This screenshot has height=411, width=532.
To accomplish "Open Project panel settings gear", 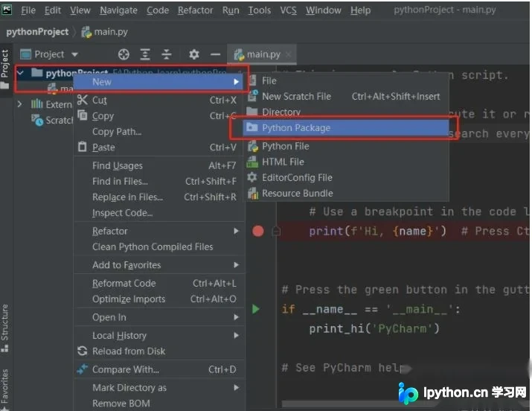I will [x=193, y=54].
